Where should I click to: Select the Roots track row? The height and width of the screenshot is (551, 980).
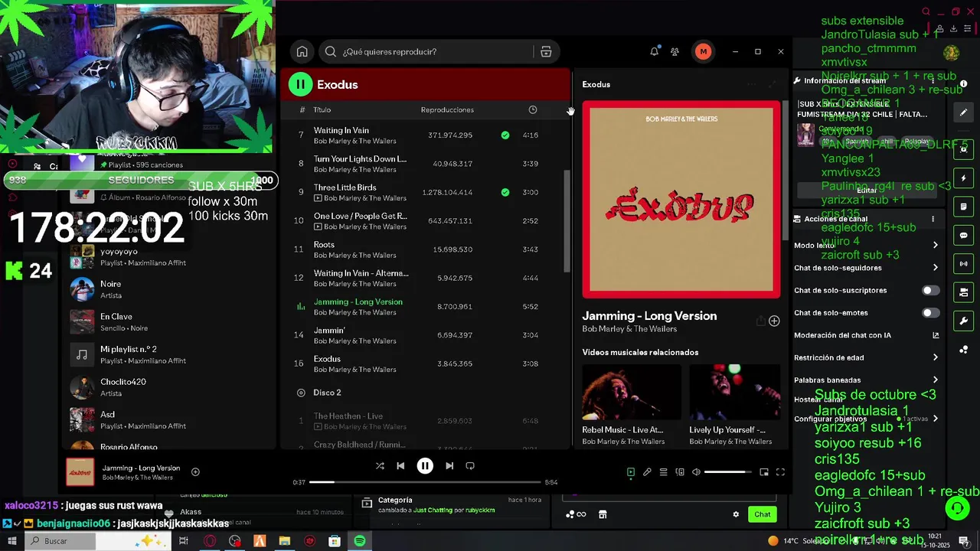[x=425, y=249]
